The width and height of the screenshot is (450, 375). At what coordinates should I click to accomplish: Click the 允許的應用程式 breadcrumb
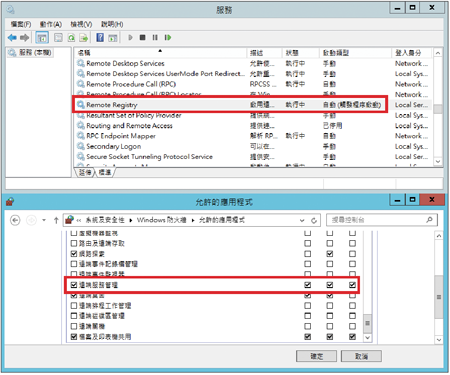222,220
